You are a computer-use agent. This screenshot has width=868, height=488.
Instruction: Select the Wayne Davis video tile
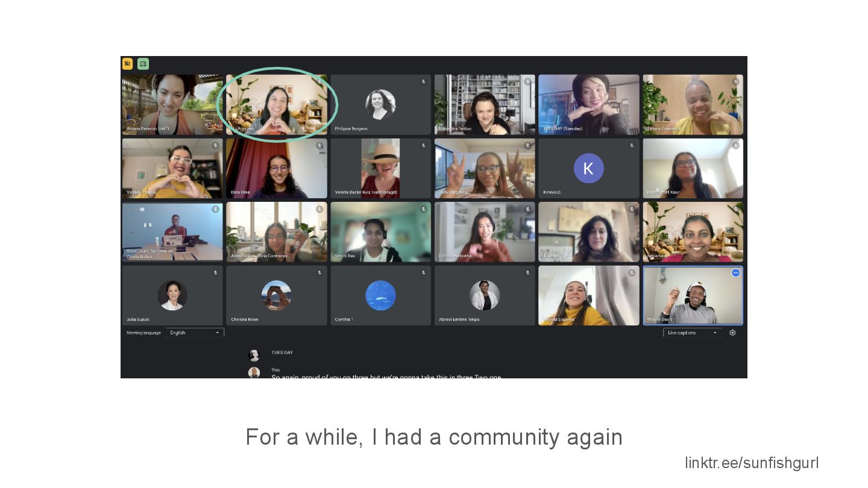click(693, 295)
